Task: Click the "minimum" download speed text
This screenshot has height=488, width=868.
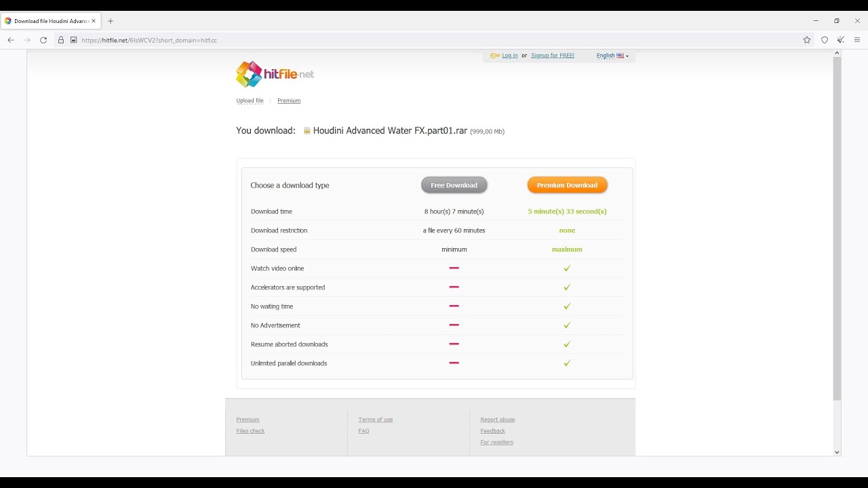Action: 454,249
